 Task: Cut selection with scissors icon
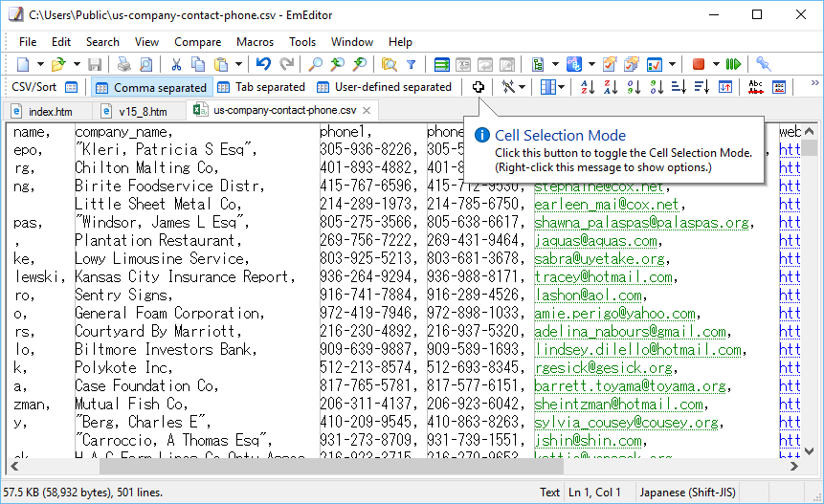coord(176,65)
